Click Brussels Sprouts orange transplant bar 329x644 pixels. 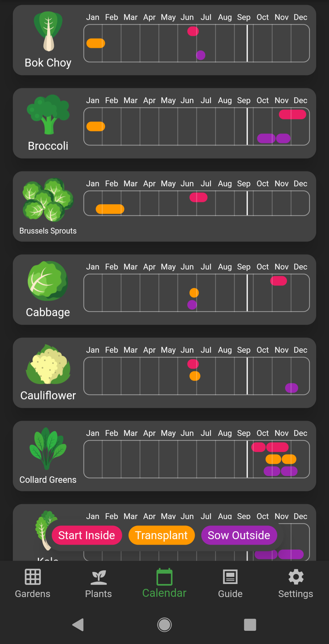pyautogui.click(x=110, y=209)
